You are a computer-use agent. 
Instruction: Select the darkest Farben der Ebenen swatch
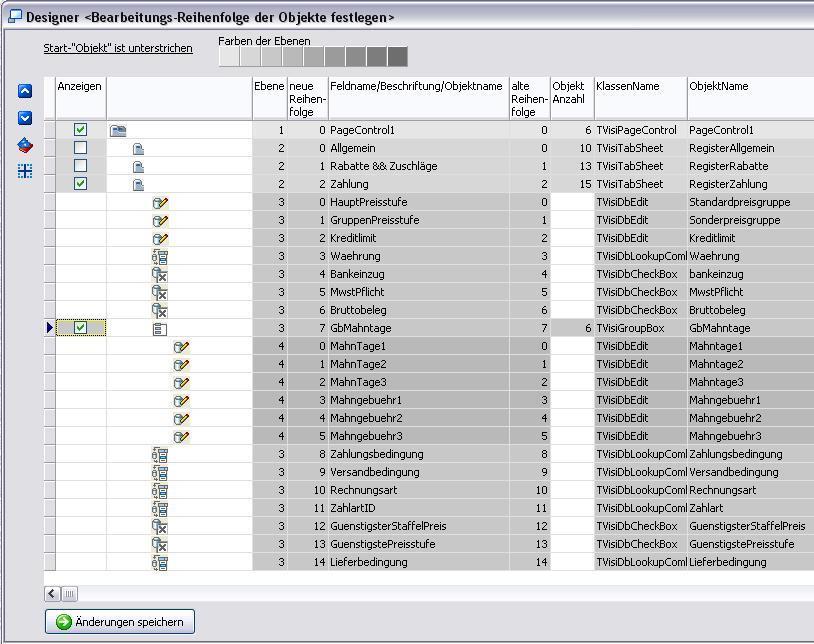click(x=398, y=57)
